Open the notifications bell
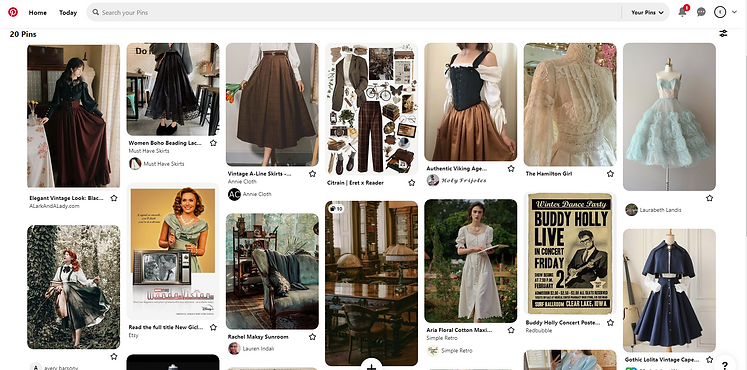Image resolution: width=747 pixels, height=370 pixels. 682,12
